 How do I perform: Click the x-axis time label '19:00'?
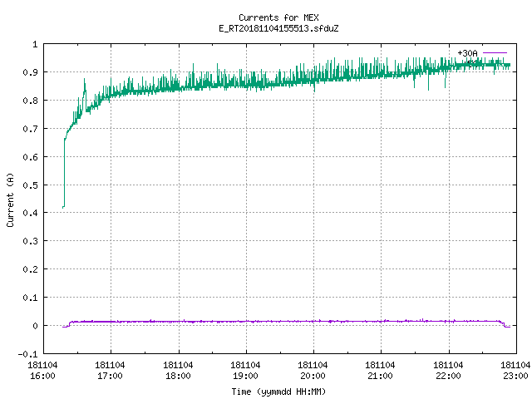(x=245, y=376)
